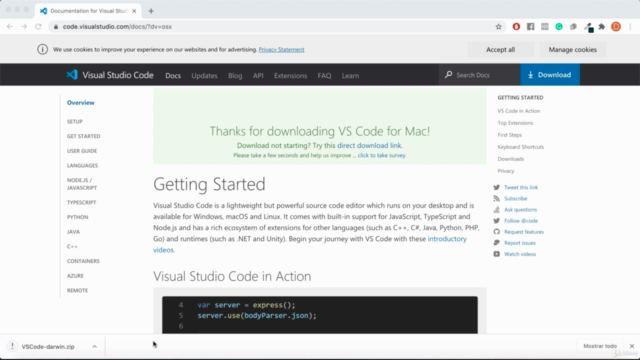Select Overview in the left sidebar
The height and width of the screenshot is (360, 640).
(x=81, y=103)
